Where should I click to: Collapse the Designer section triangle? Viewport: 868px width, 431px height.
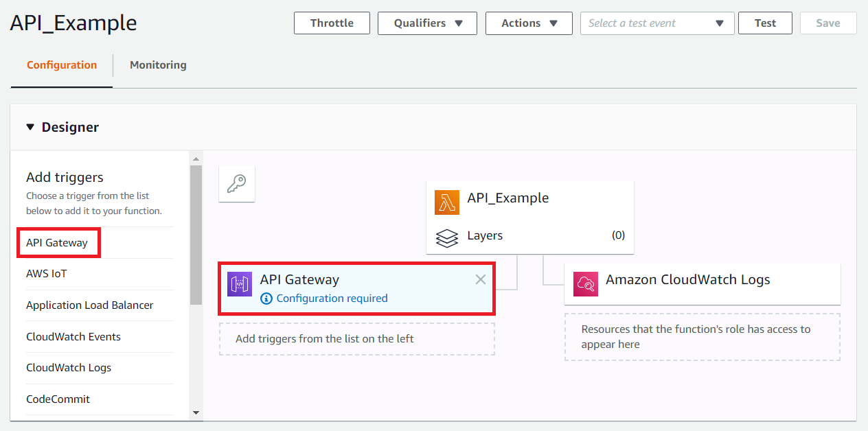pyautogui.click(x=30, y=127)
